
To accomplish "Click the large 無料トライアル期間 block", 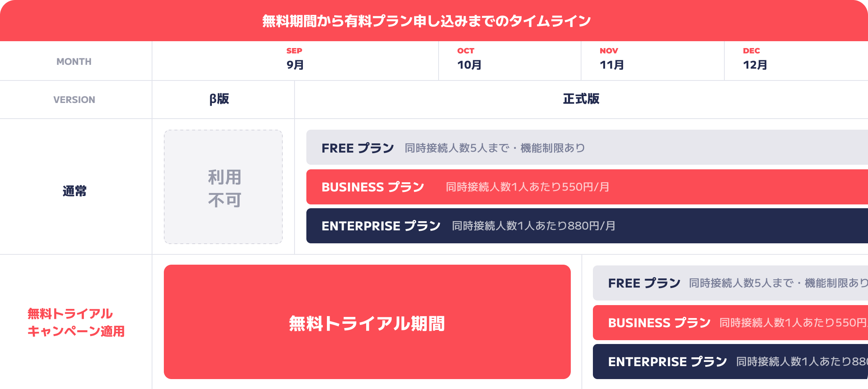I will 367,322.
